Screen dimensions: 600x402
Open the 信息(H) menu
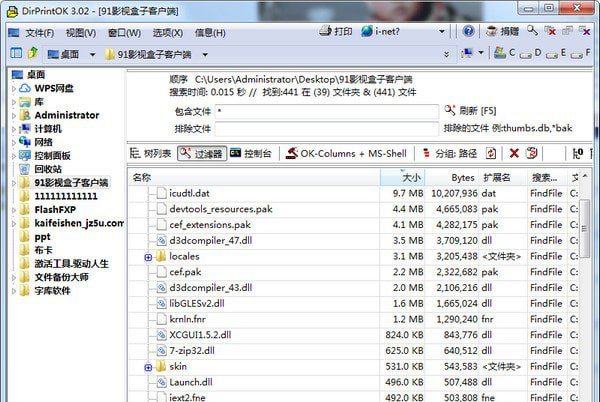pyautogui.click(x=210, y=33)
